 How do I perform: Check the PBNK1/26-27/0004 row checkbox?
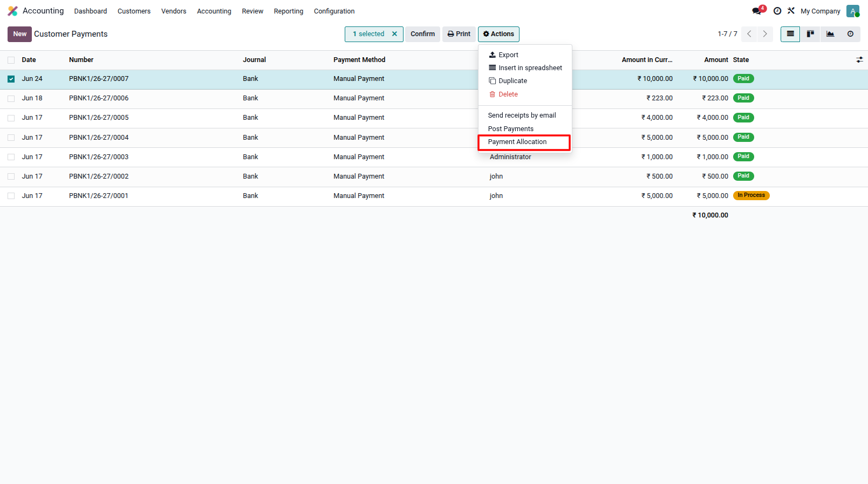pyautogui.click(x=11, y=138)
